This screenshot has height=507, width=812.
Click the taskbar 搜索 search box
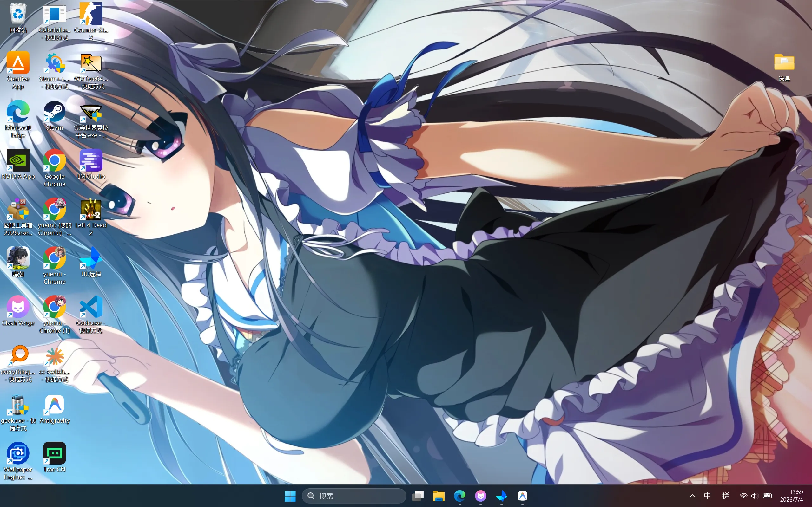[x=354, y=496]
